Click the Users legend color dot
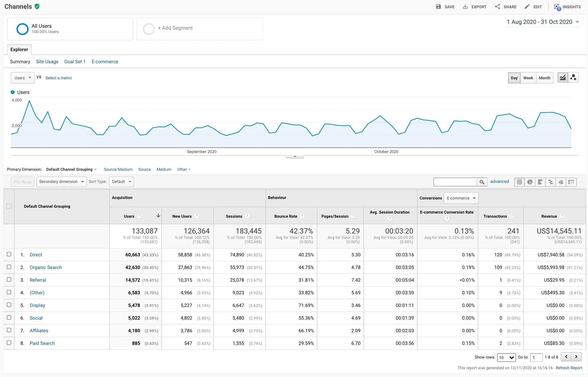The image size is (588, 377). [x=13, y=92]
